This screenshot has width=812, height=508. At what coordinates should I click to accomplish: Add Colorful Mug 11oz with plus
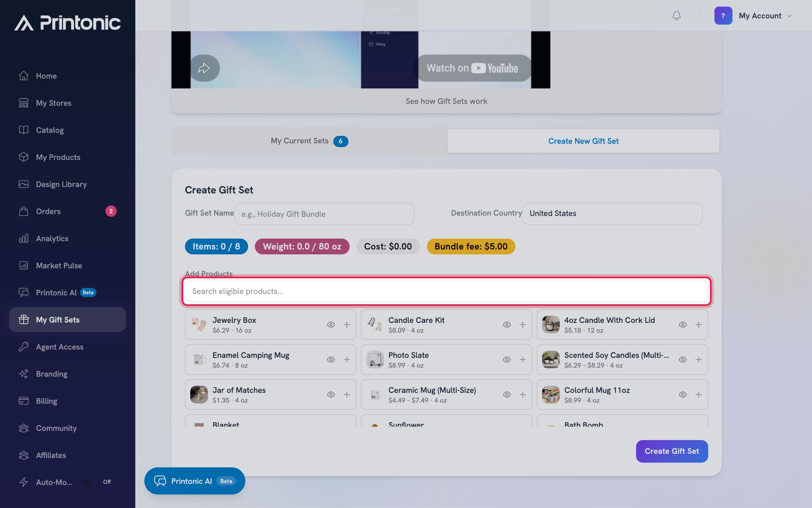point(698,394)
